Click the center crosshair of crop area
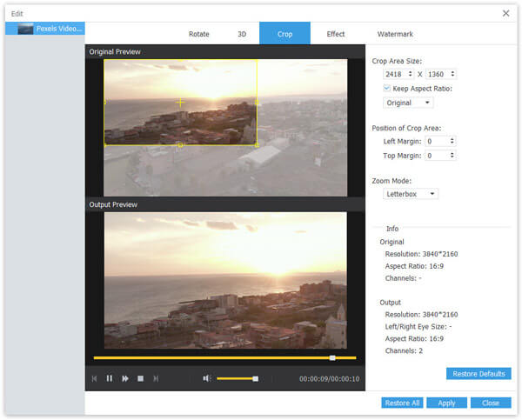This screenshot has width=522, height=420. pyautogui.click(x=181, y=103)
